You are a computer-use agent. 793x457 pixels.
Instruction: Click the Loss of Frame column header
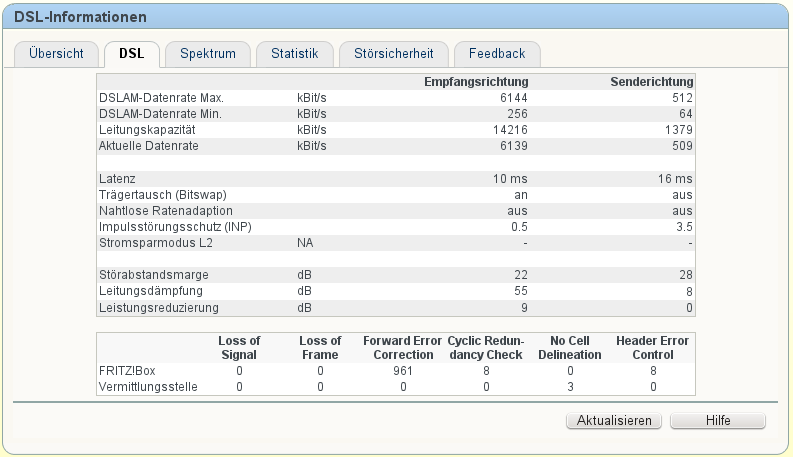pos(320,348)
